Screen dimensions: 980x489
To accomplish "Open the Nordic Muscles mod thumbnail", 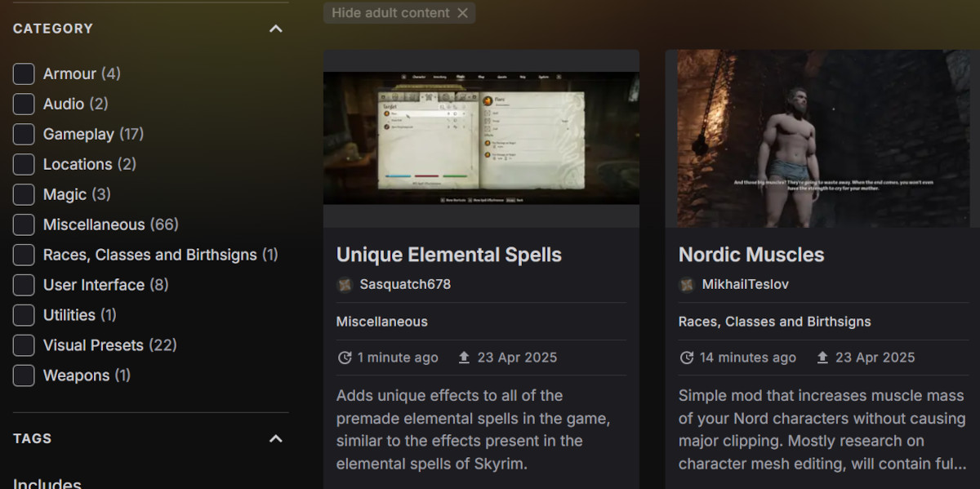I will (822, 138).
